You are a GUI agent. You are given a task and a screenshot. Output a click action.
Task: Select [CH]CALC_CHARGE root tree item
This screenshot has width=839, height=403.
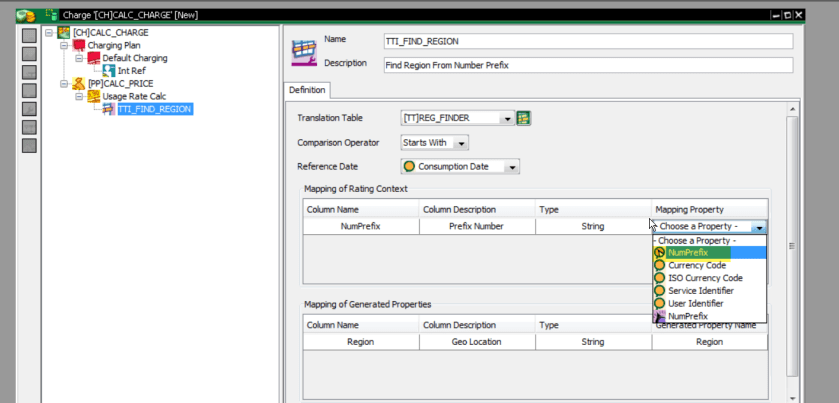[111, 33]
